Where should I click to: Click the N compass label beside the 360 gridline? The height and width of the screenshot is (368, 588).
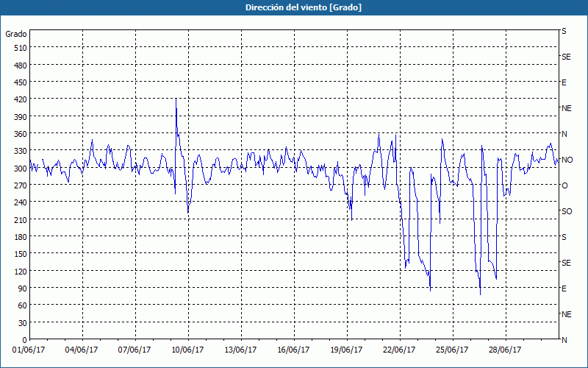click(x=564, y=134)
